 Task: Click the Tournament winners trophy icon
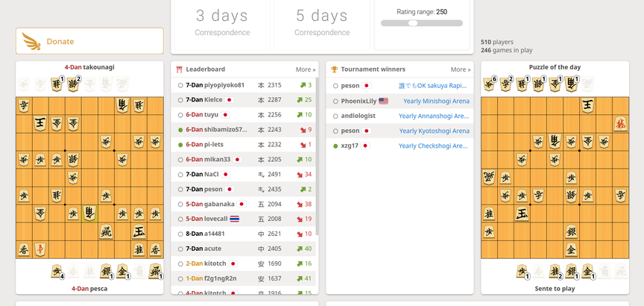point(335,69)
